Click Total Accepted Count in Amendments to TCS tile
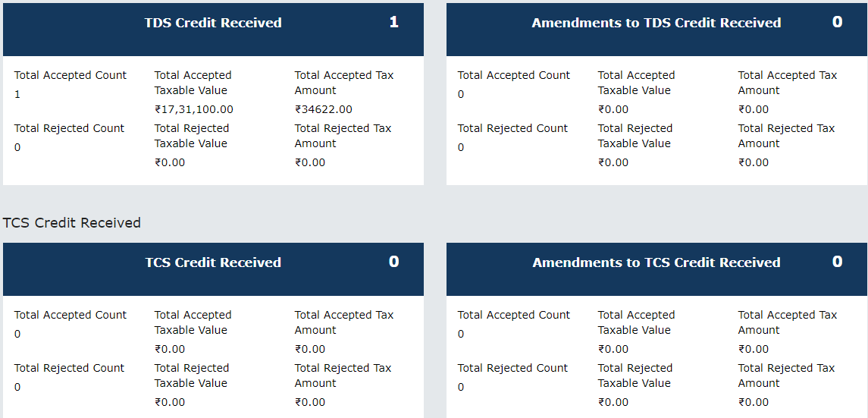Image resolution: width=868 pixels, height=418 pixels. 514,315
